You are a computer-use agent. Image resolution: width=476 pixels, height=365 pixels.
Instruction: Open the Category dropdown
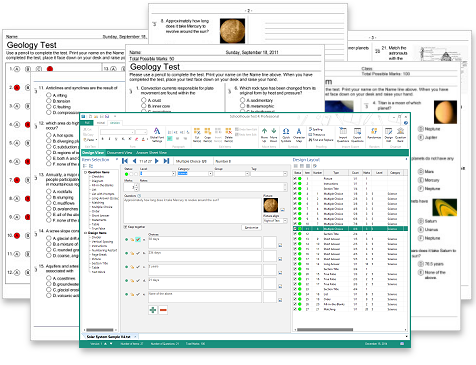210,174
